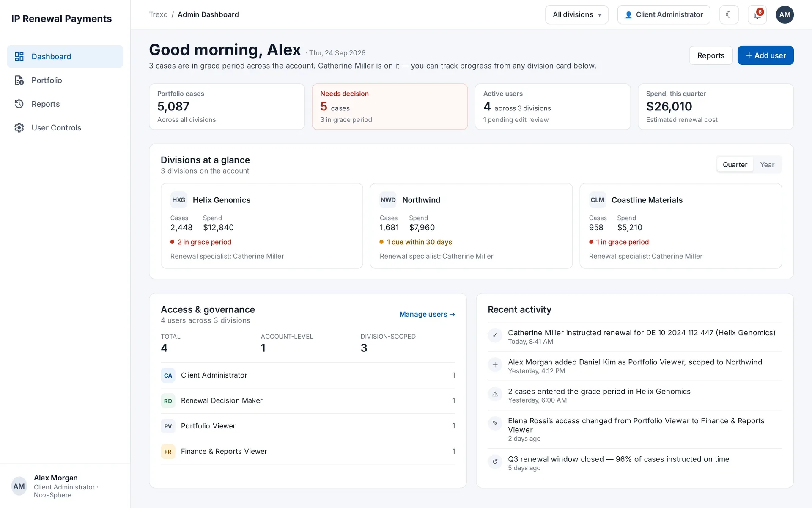The width and height of the screenshot is (812, 508).
Task: Click plus icon beside Daniel Kim activity
Action: 495,365
